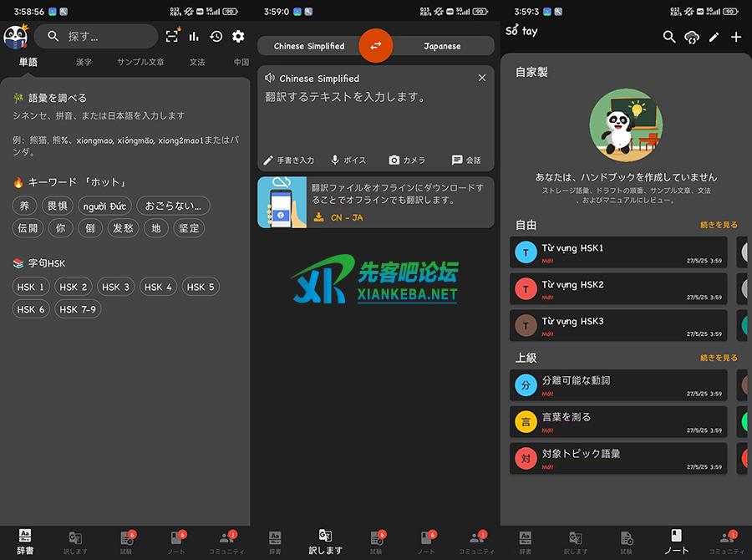752x560 pixels.
Task: Open the Từ vựng HSK1 notebook
Action: 618,252
